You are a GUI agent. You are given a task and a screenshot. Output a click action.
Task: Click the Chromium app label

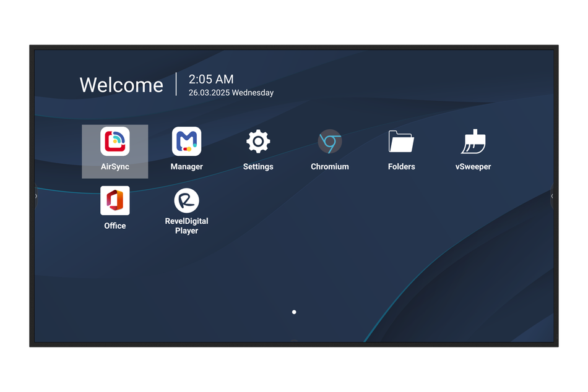[x=330, y=166]
